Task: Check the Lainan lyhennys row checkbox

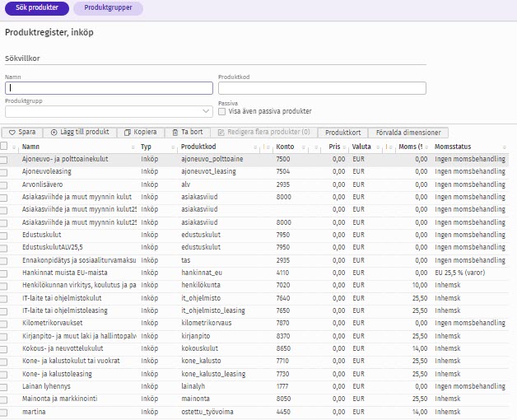Action: pyautogui.click(x=3, y=387)
